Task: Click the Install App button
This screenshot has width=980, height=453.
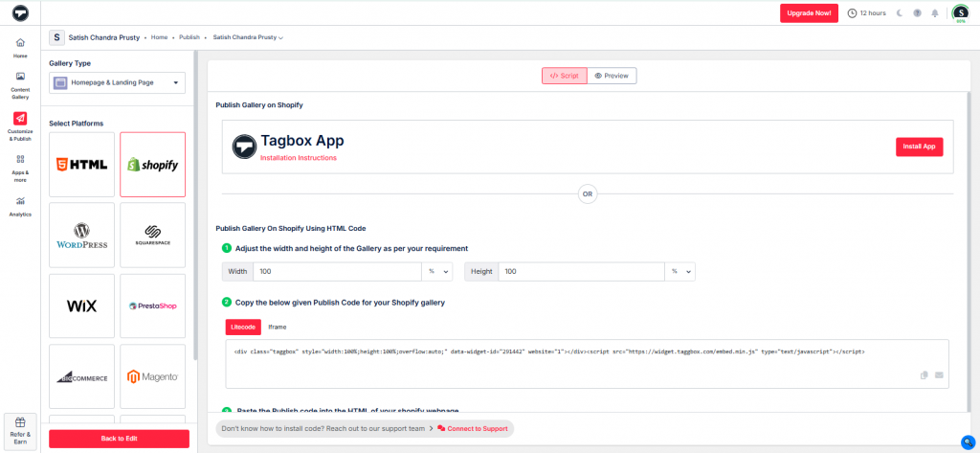Action: (x=919, y=147)
